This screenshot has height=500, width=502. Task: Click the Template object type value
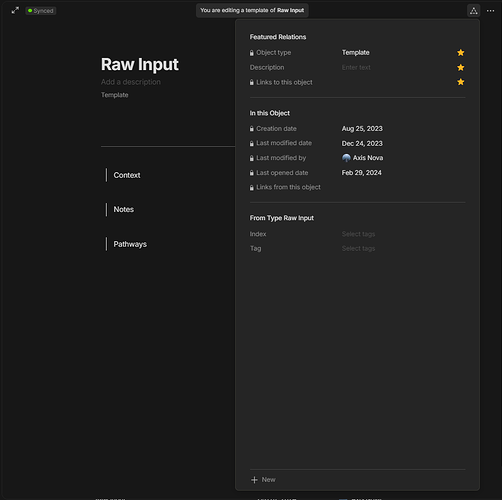click(x=355, y=53)
